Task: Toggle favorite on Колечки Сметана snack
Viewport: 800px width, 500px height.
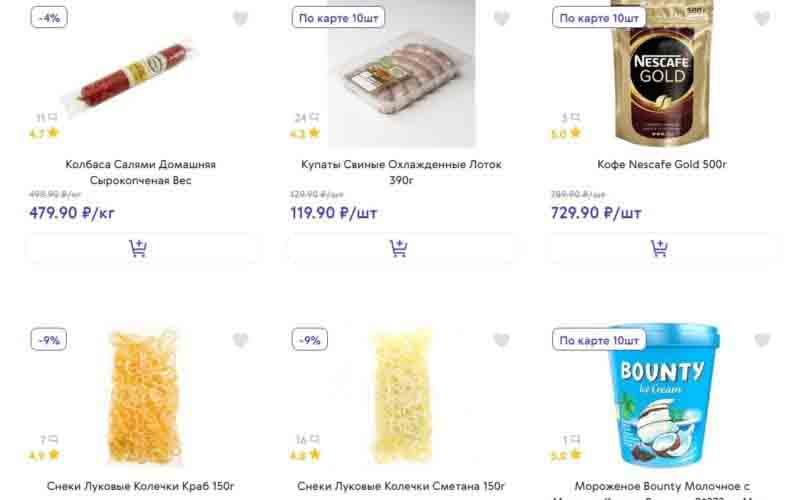Action: click(501, 341)
